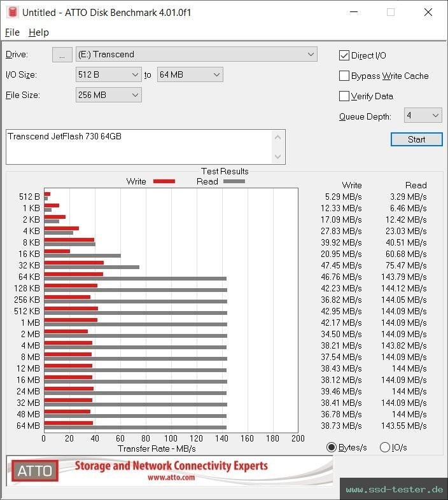Open the www.atto.com link in banner

[171, 478]
